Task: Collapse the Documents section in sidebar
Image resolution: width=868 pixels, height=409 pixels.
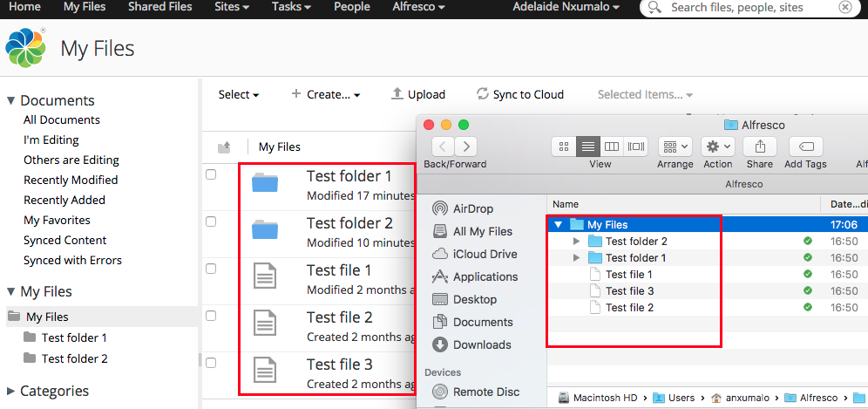Action: click(10, 100)
